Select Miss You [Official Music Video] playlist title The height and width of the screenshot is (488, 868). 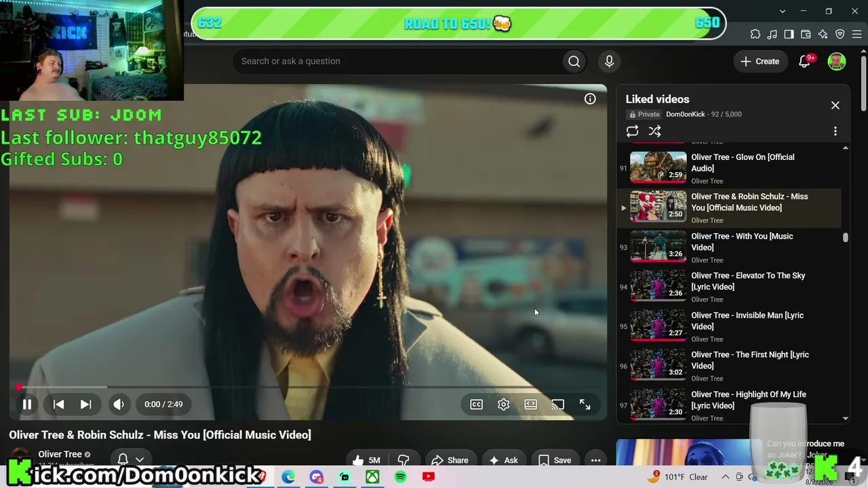point(749,202)
